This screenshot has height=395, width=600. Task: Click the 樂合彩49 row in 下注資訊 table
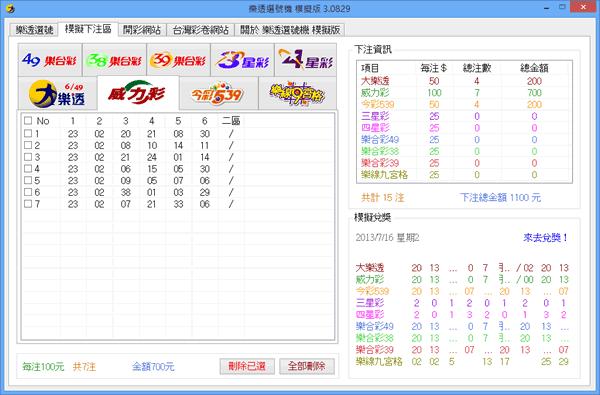click(x=464, y=140)
